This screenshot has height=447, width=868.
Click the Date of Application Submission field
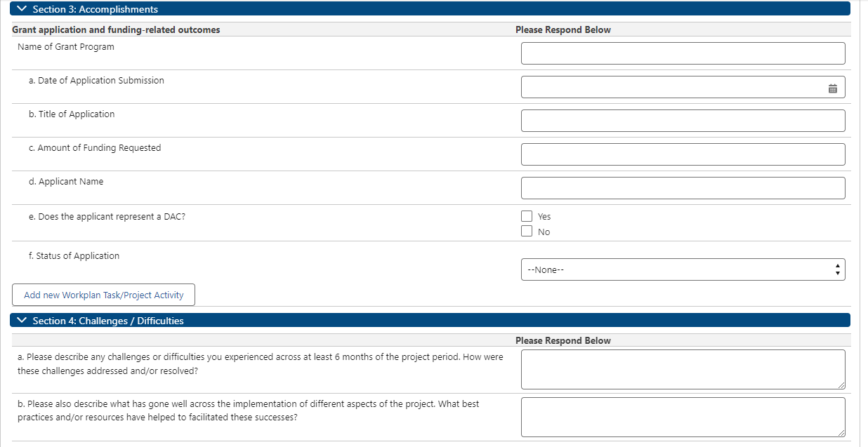coord(671,87)
